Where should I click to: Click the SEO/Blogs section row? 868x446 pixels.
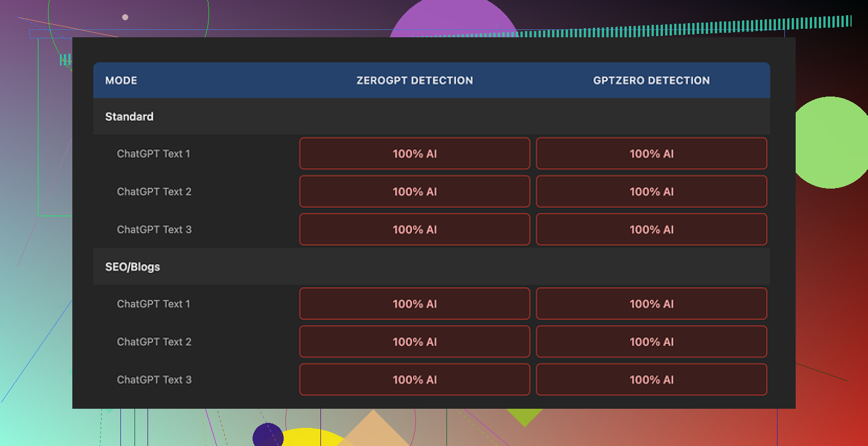(x=133, y=266)
